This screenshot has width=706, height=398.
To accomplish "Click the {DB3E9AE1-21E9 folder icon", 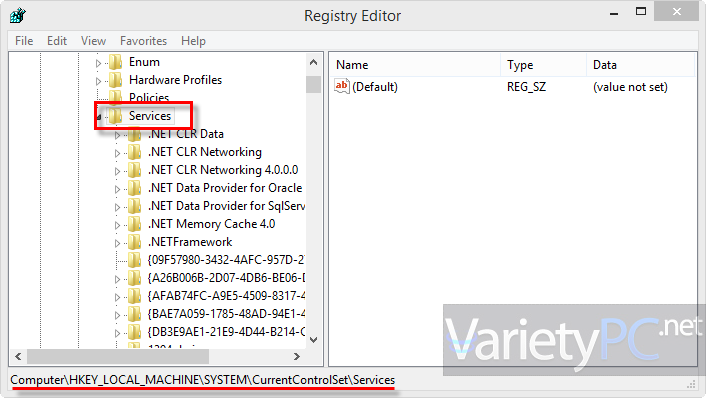I will click(134, 332).
